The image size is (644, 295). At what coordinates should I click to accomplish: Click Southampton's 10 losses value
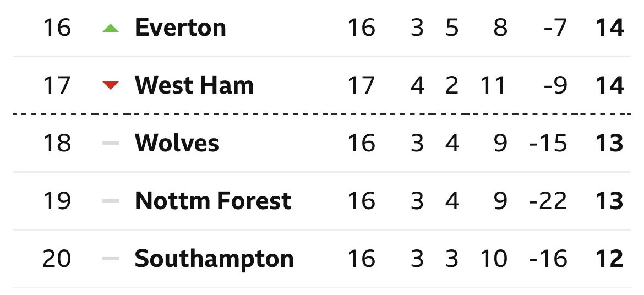pyautogui.click(x=493, y=259)
